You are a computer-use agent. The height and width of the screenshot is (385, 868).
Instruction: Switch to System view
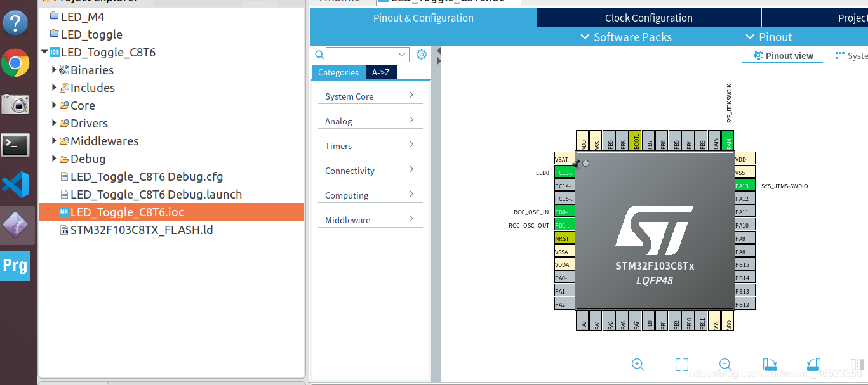point(851,56)
